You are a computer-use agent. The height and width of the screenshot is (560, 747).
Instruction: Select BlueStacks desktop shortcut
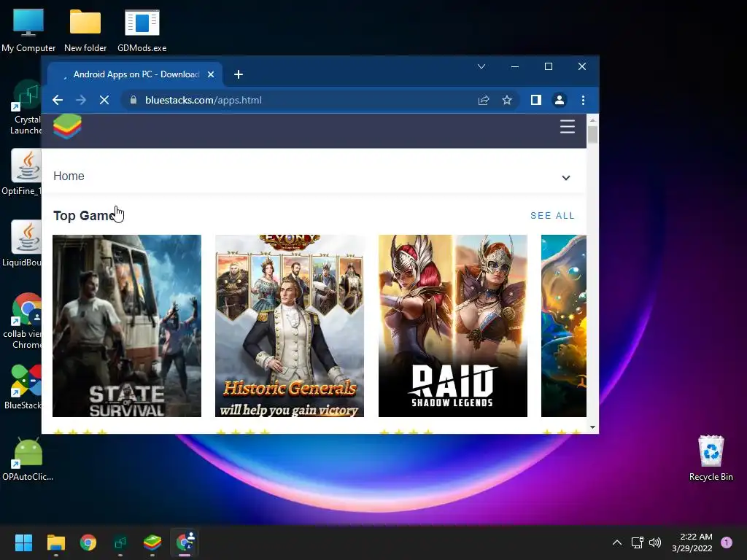pos(23,386)
